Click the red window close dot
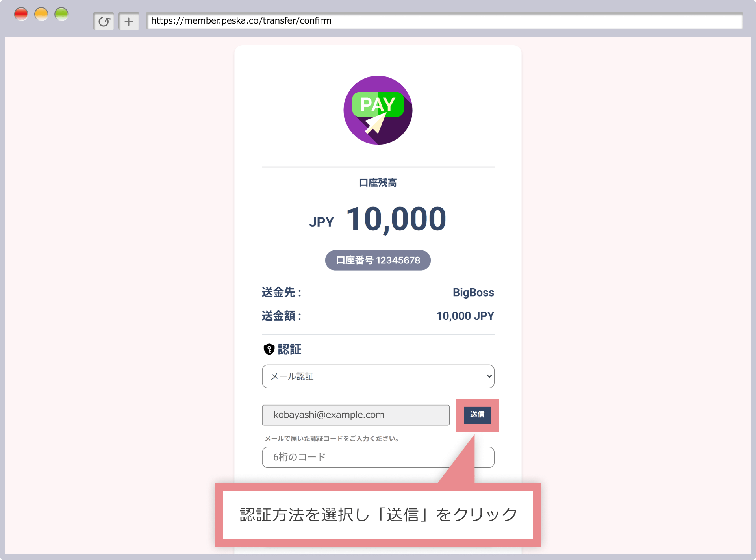The image size is (756, 560). [21, 14]
